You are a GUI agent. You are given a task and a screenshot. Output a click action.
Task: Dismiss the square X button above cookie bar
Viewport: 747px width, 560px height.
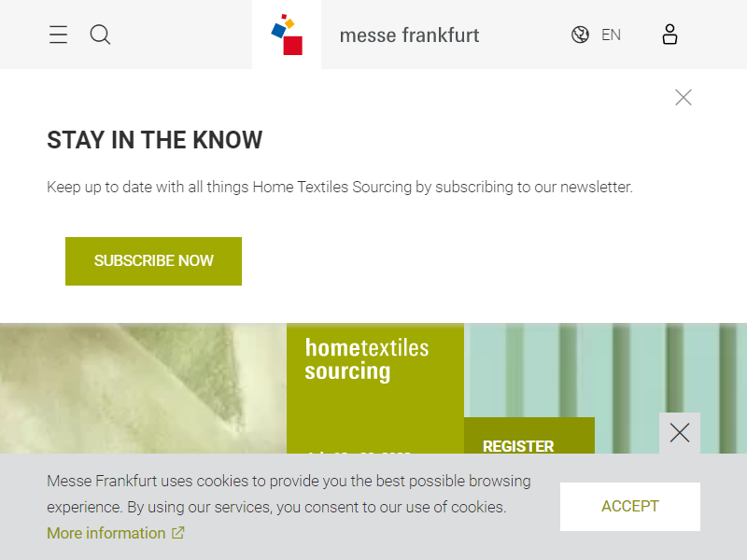(x=680, y=433)
